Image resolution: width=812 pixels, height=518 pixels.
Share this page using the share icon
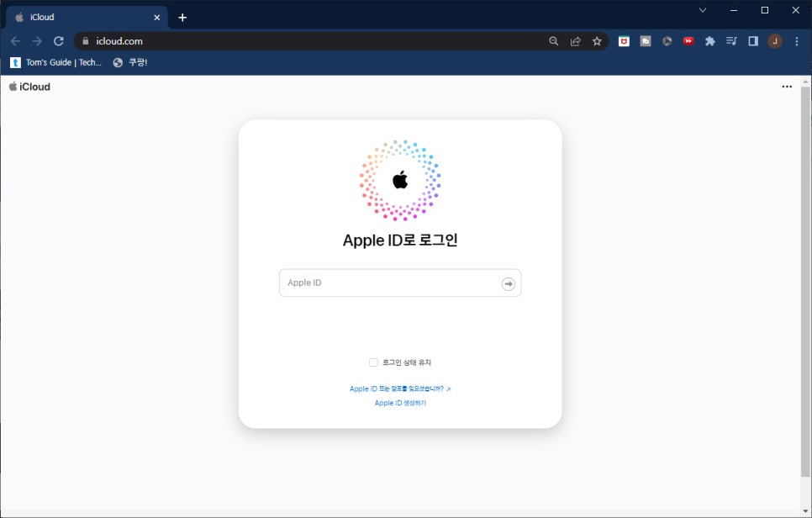pyautogui.click(x=575, y=41)
